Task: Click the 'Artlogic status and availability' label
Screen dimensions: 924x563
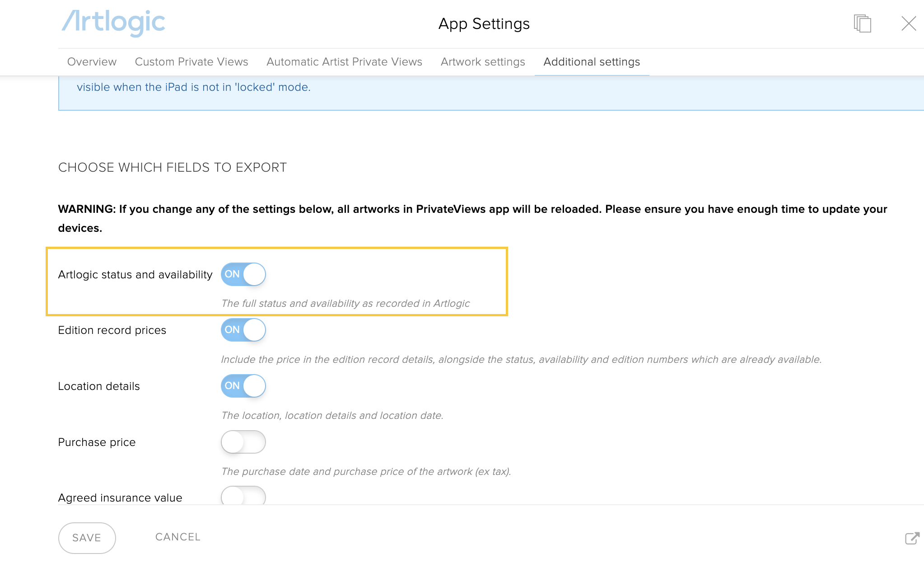Action: pos(135,275)
